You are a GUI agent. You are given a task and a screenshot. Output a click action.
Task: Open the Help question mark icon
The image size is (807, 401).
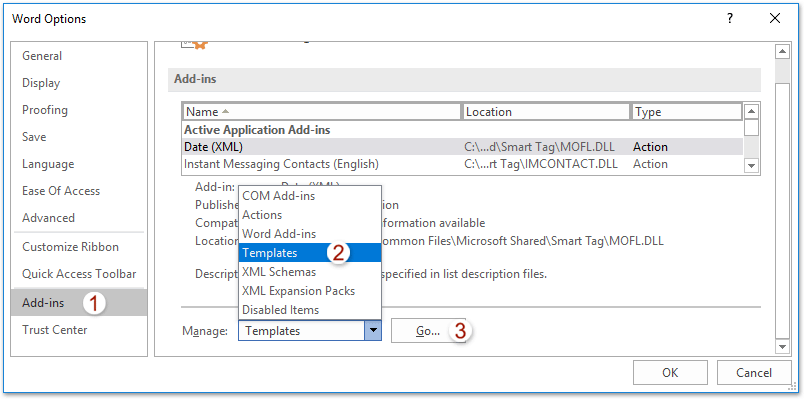(x=730, y=19)
